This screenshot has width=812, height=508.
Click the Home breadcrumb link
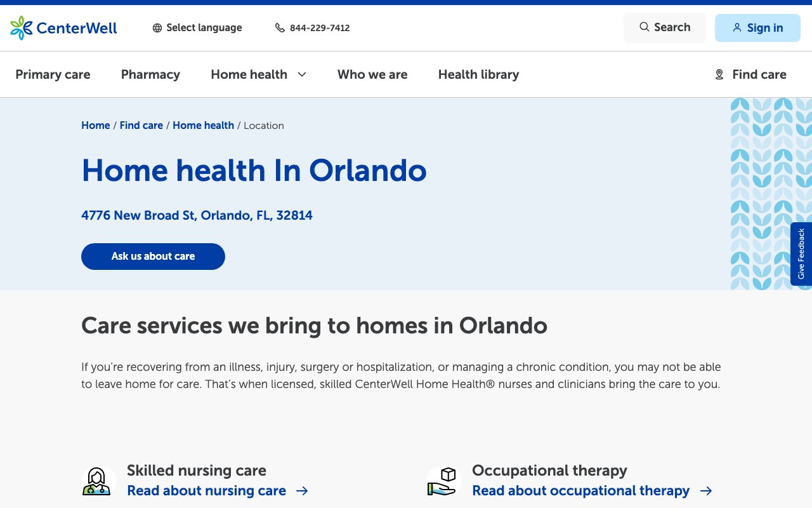click(96, 126)
